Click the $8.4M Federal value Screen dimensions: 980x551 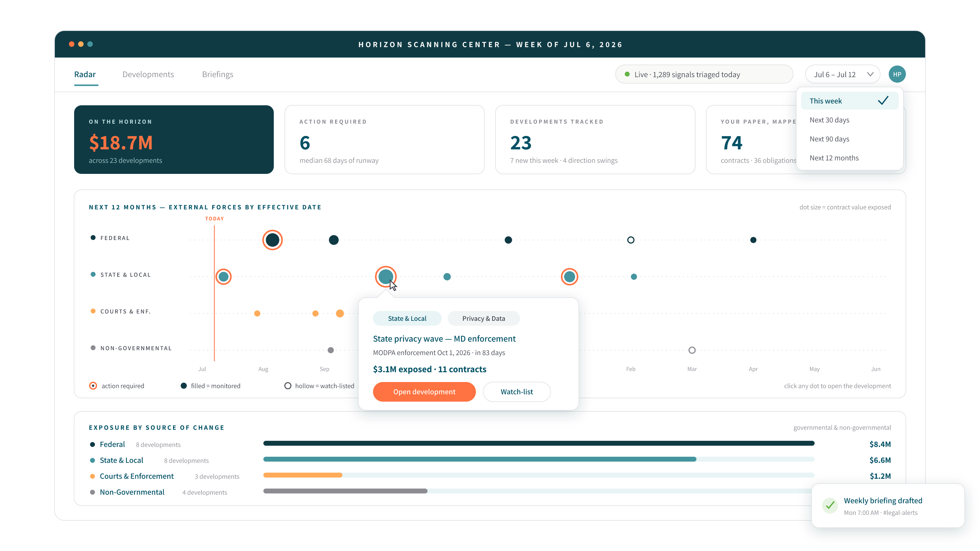point(880,444)
